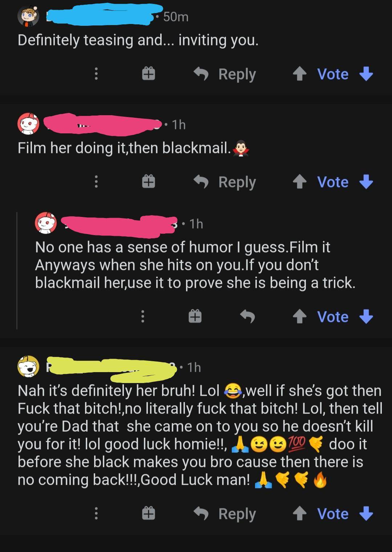The width and height of the screenshot is (392, 552).
Task: Open overflow menu on "Film her doing it" comment
Action: 96,182
